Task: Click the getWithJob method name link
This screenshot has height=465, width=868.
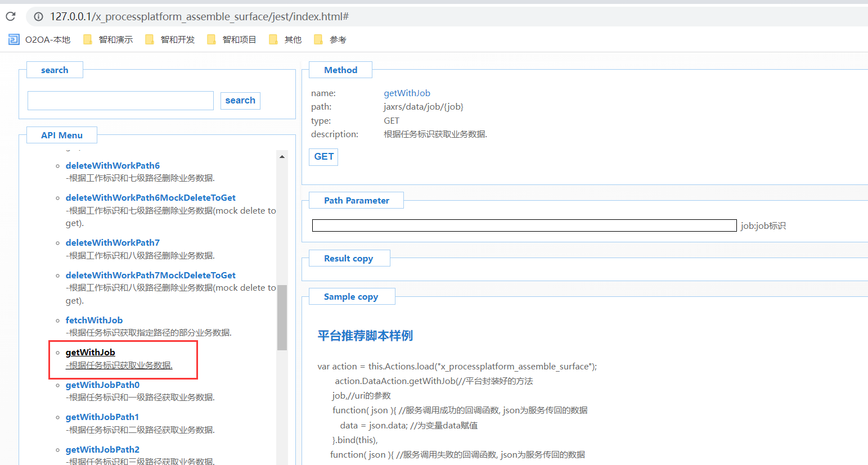Action: pos(407,93)
